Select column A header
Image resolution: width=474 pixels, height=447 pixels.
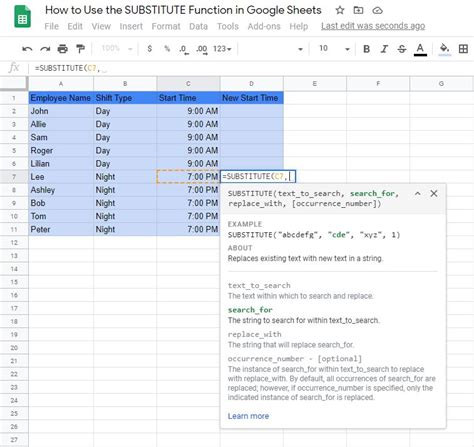(x=61, y=84)
